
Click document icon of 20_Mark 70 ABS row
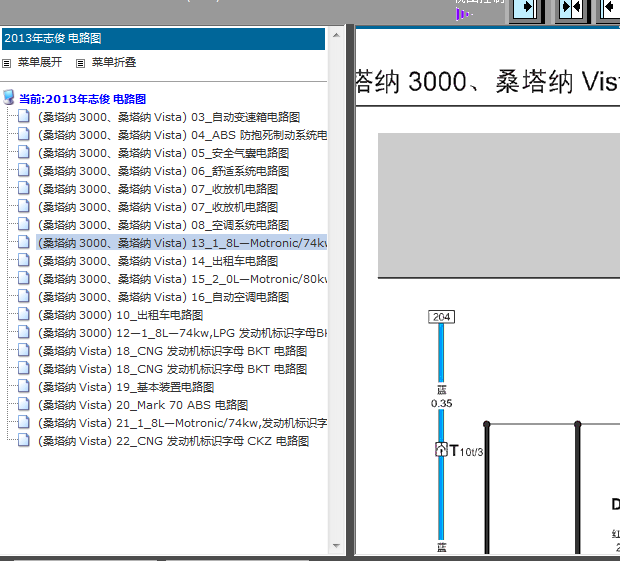coord(24,404)
